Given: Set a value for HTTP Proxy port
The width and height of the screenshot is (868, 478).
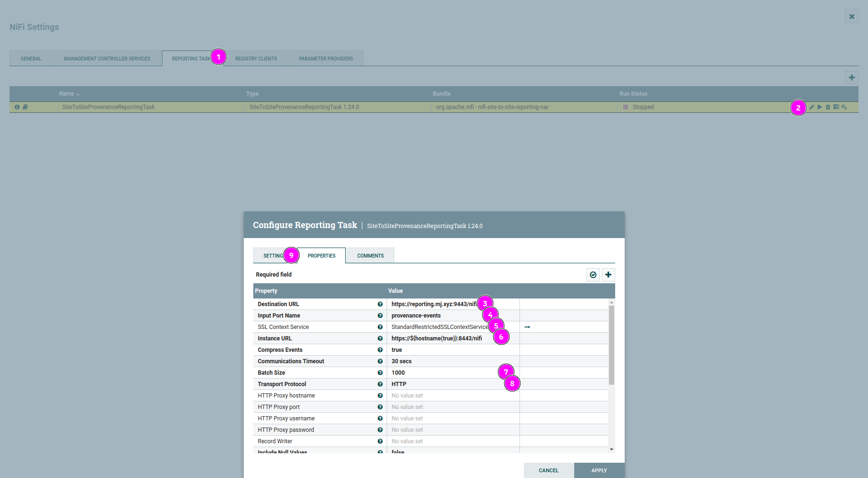Looking at the screenshot, I should coord(453,407).
